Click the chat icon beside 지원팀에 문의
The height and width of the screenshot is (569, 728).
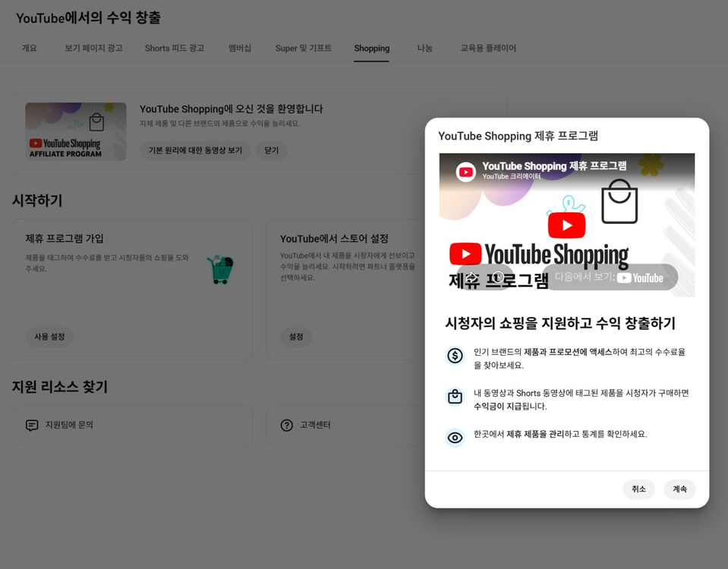click(31, 426)
